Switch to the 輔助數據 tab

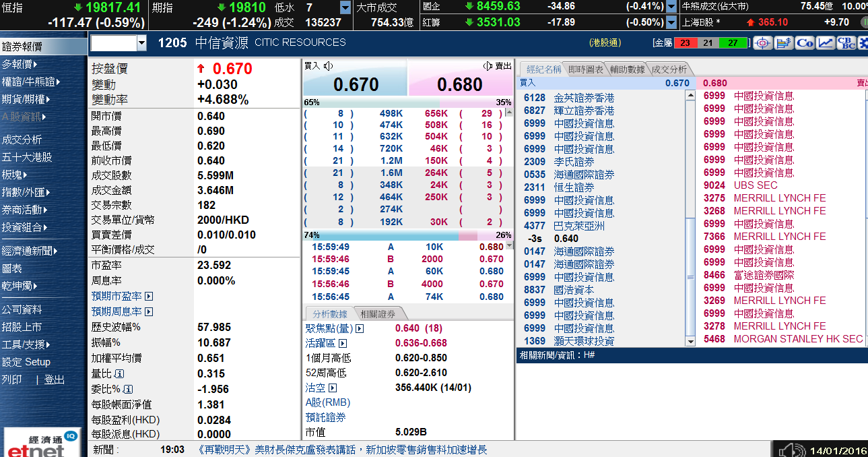(628, 69)
